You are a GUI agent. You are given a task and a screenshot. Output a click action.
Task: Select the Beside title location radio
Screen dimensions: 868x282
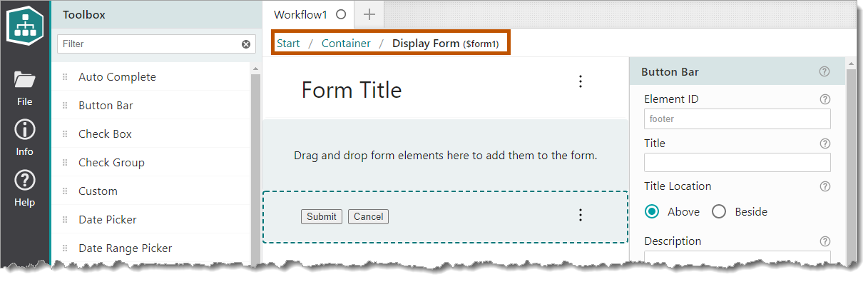tap(719, 211)
